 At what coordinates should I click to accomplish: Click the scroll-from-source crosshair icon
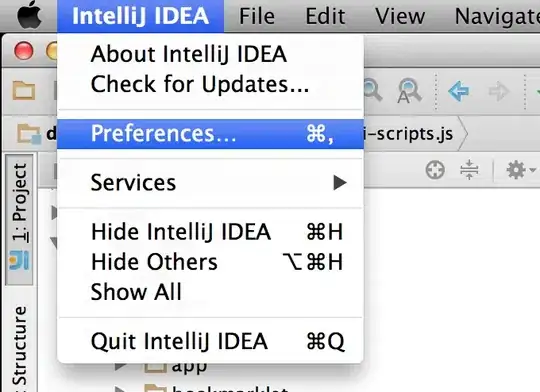click(435, 170)
